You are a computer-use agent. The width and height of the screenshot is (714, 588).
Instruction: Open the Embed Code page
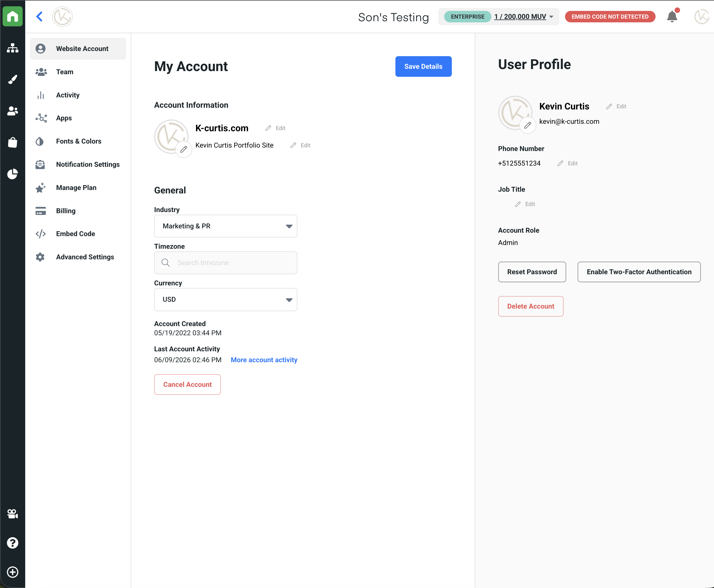[78, 234]
